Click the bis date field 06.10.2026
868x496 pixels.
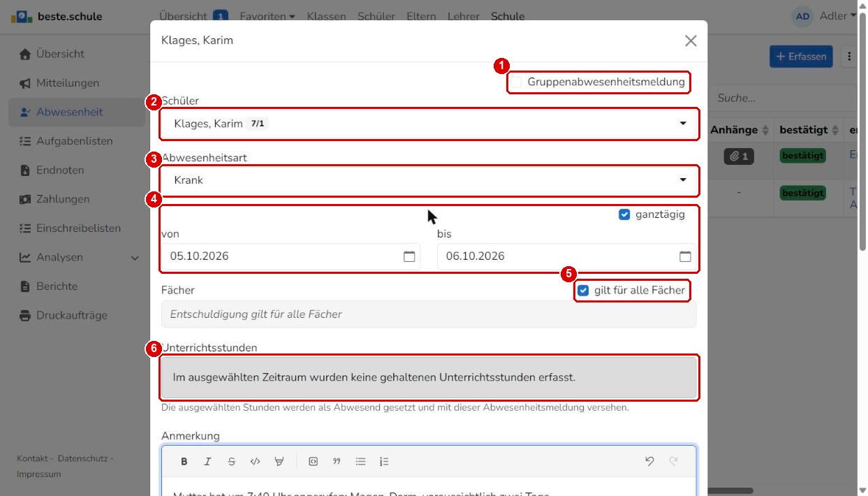tap(566, 256)
